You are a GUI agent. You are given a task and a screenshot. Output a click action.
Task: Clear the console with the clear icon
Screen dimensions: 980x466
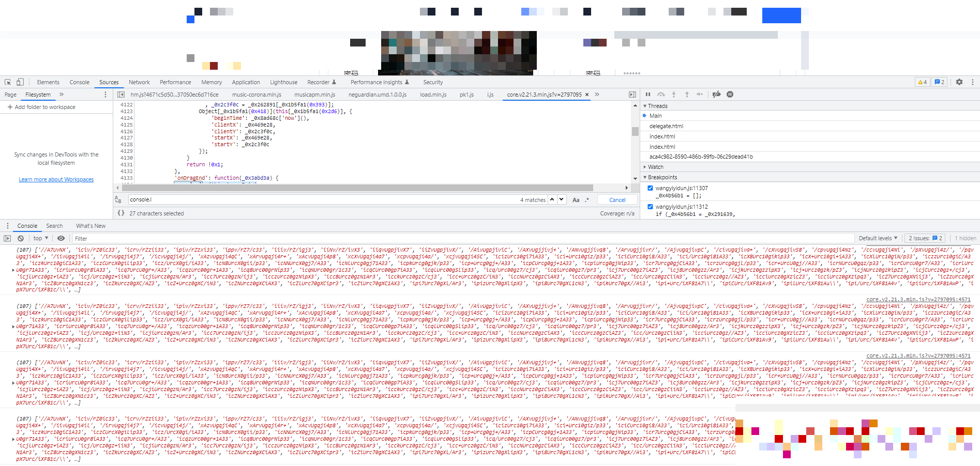click(21, 239)
